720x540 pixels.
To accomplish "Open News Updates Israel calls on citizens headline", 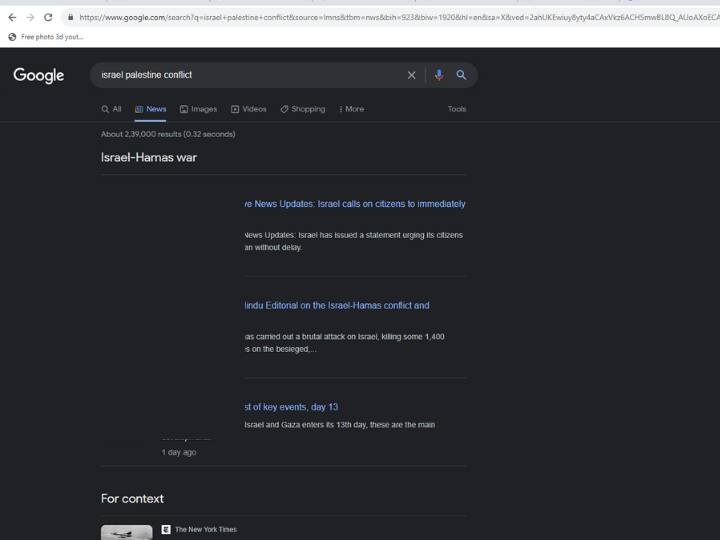I will 354,204.
